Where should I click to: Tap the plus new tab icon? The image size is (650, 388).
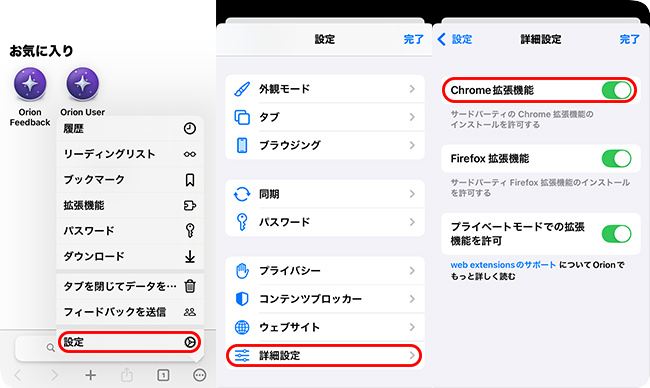pyautogui.click(x=90, y=375)
